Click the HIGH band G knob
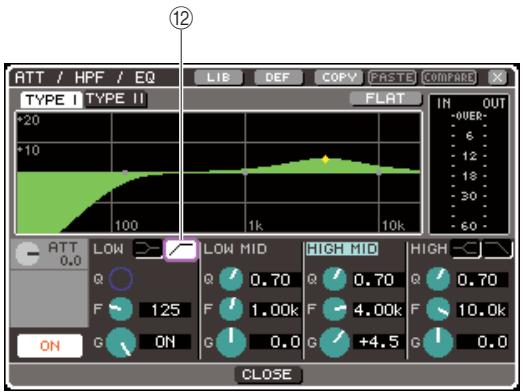 pyautogui.click(x=438, y=343)
